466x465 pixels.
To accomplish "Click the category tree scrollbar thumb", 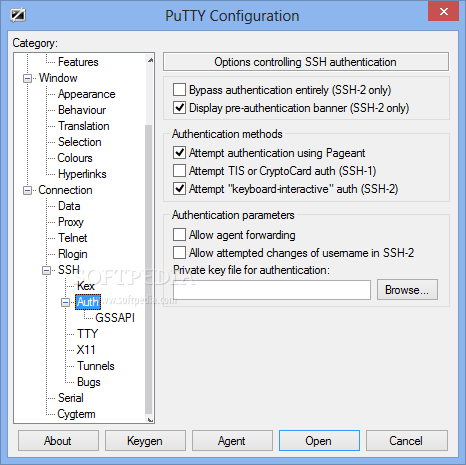I will 149,270.
